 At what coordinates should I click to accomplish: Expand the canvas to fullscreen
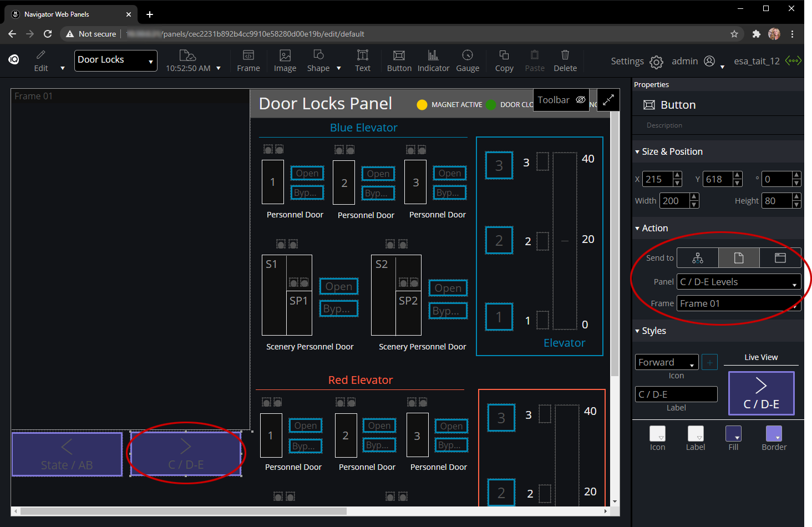pyautogui.click(x=608, y=100)
